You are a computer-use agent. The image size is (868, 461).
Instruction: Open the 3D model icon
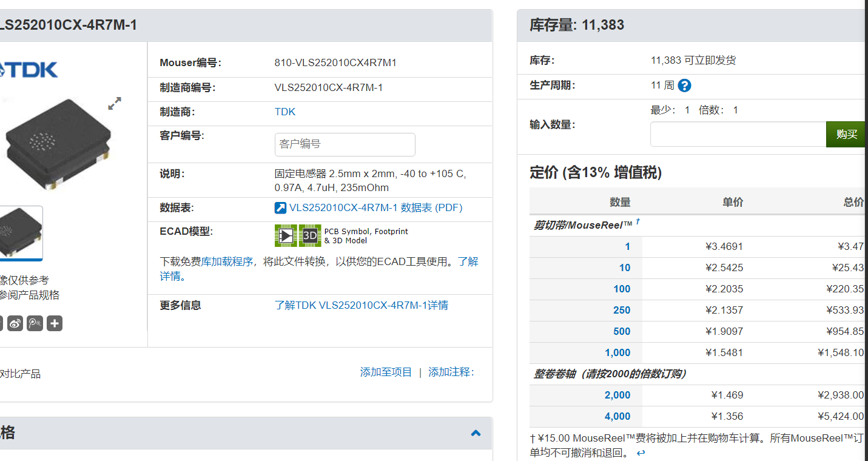point(310,235)
